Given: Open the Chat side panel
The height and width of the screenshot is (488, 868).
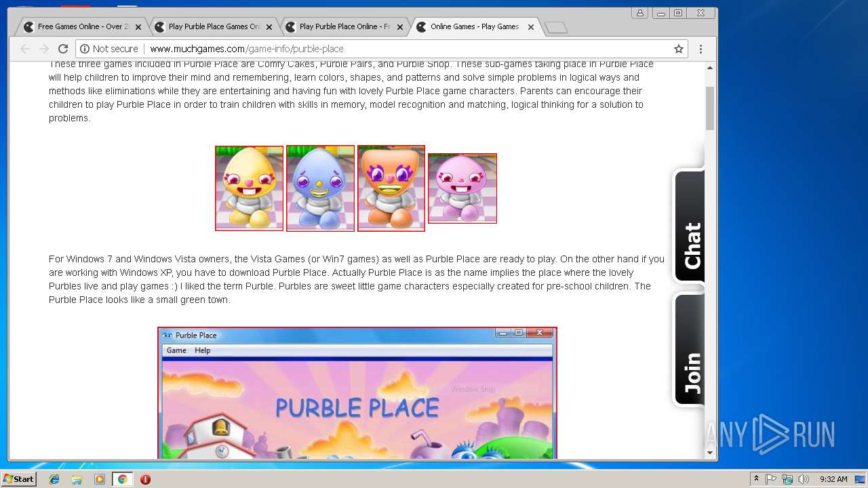Looking at the screenshot, I should click(x=689, y=226).
